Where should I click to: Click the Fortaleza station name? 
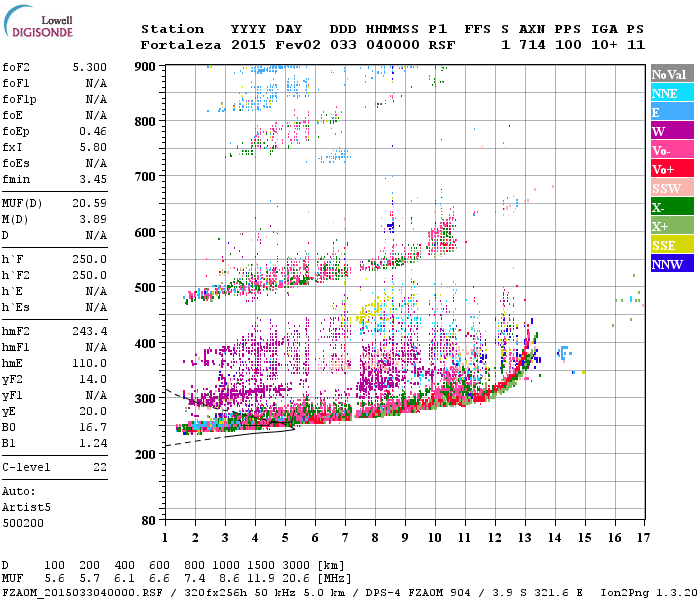[x=181, y=45]
